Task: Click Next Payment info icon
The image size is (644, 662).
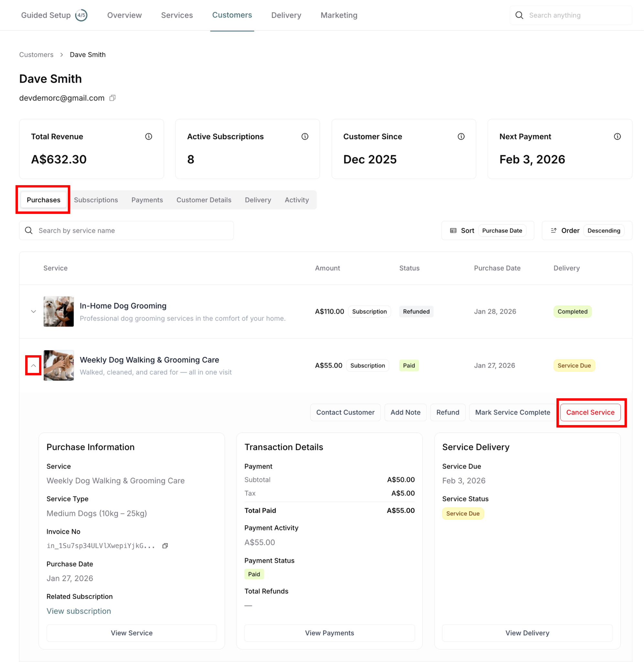Action: coord(617,137)
